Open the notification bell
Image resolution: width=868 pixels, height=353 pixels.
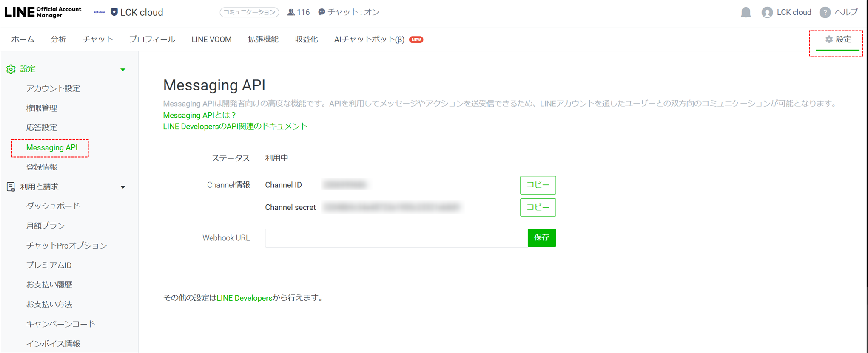(746, 12)
